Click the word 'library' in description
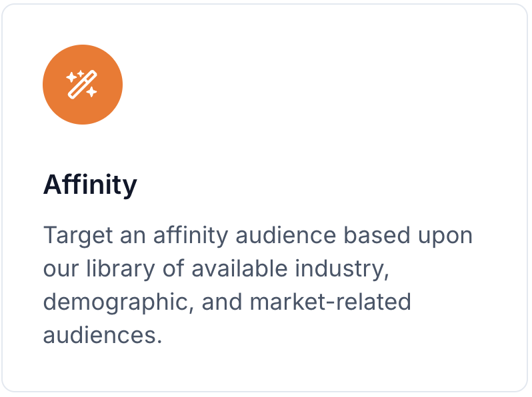Screen dimensions: 532x397 [x=121, y=269]
